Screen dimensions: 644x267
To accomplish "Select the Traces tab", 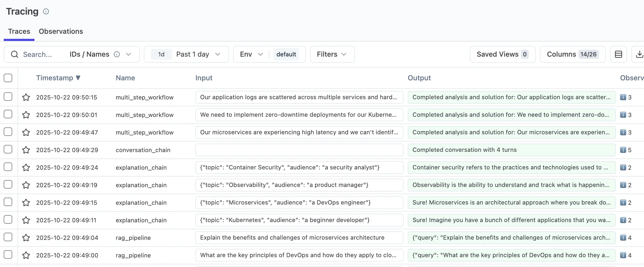I will [x=19, y=31].
